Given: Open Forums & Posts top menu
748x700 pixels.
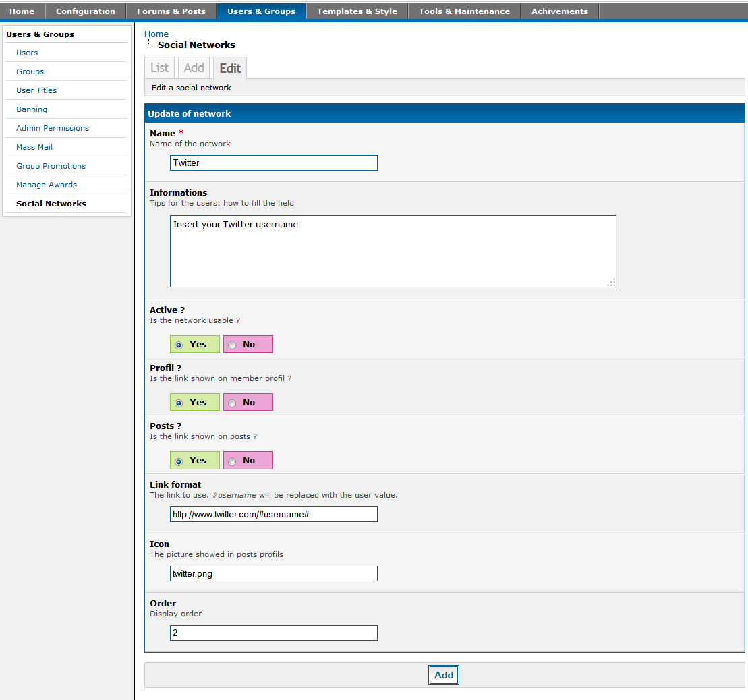Looking at the screenshot, I should pyautogui.click(x=171, y=11).
